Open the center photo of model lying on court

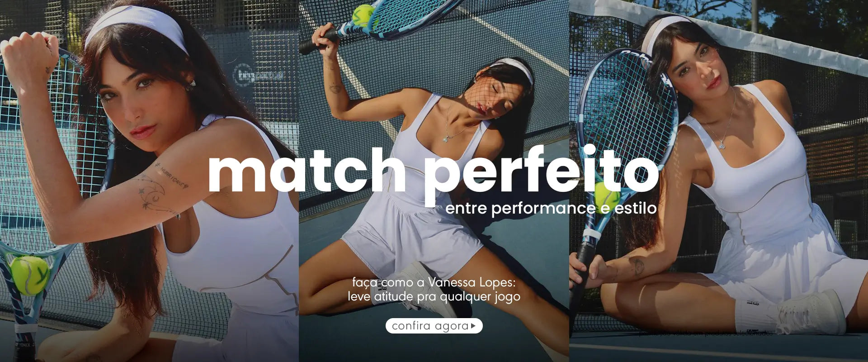click(434, 181)
